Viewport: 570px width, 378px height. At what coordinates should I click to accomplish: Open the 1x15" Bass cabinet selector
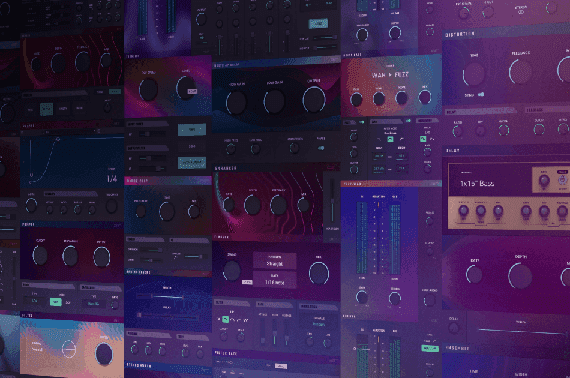[477, 184]
